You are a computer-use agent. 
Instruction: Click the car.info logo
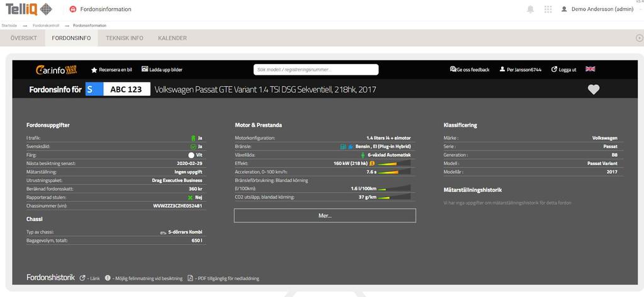56,70
